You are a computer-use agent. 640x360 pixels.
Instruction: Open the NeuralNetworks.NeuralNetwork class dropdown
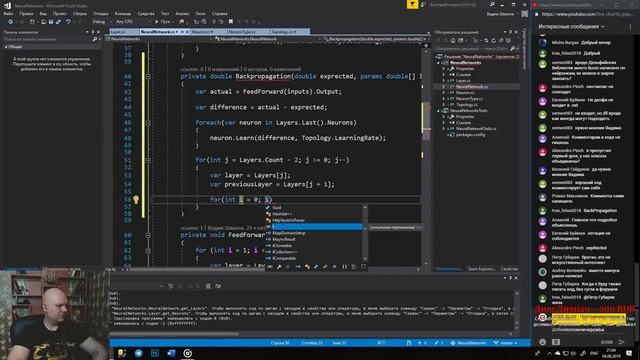tap(267, 39)
